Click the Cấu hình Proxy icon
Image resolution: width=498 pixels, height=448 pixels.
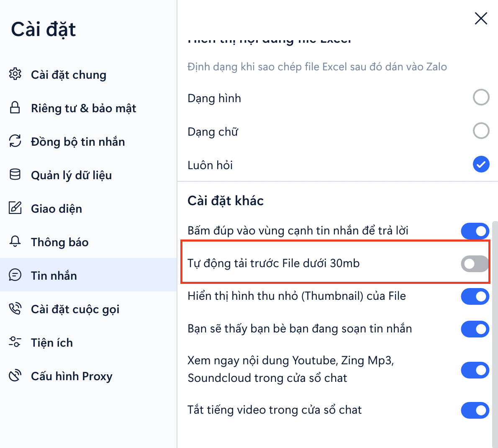coord(15,376)
